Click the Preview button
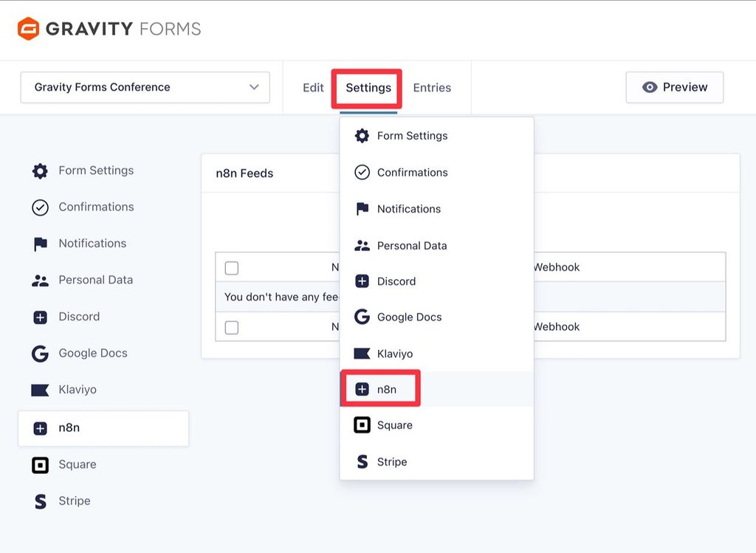 coord(675,87)
